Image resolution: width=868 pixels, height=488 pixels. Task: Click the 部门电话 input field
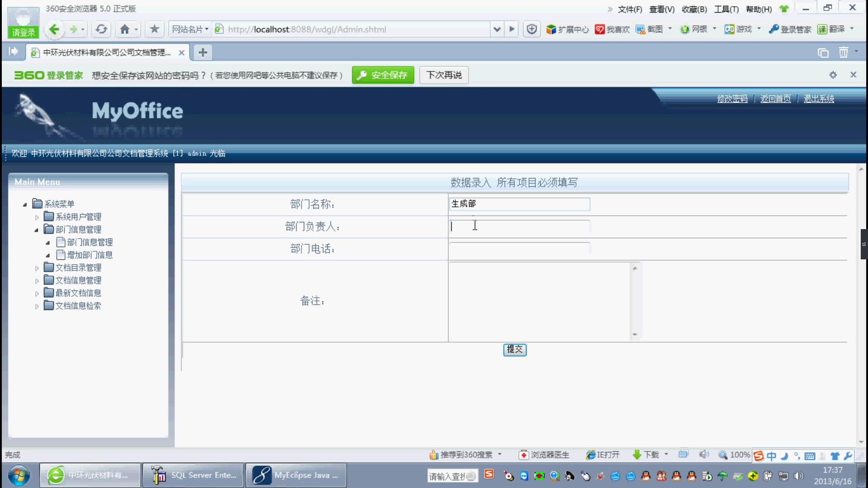pos(519,249)
